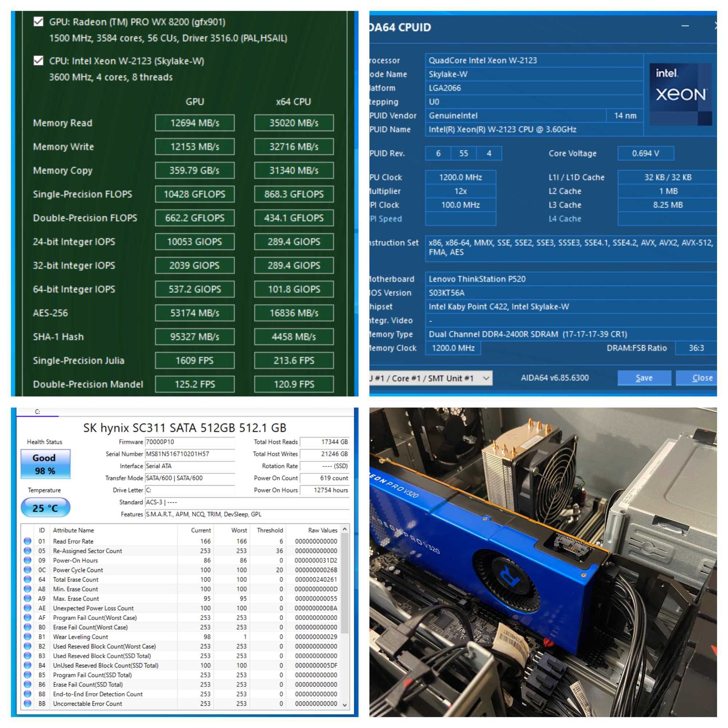Click the Memory Type Dual Channel DDR4-2400R field

[x=571, y=334]
